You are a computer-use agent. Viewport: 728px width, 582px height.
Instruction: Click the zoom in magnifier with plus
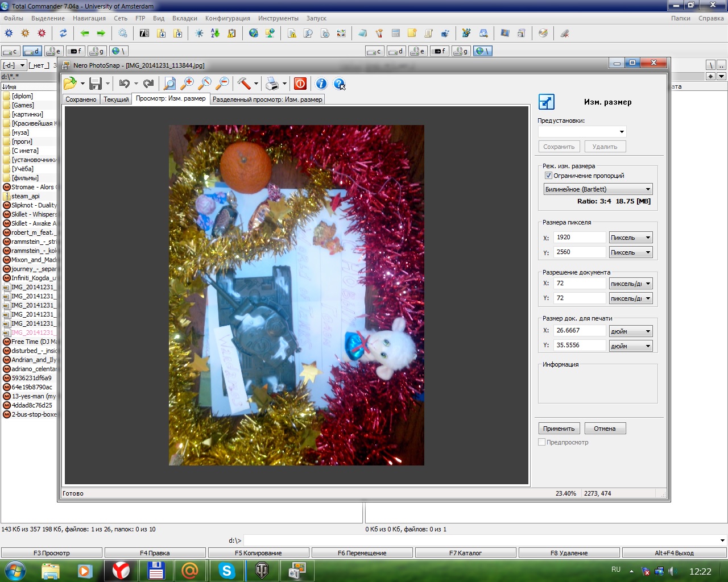click(187, 84)
